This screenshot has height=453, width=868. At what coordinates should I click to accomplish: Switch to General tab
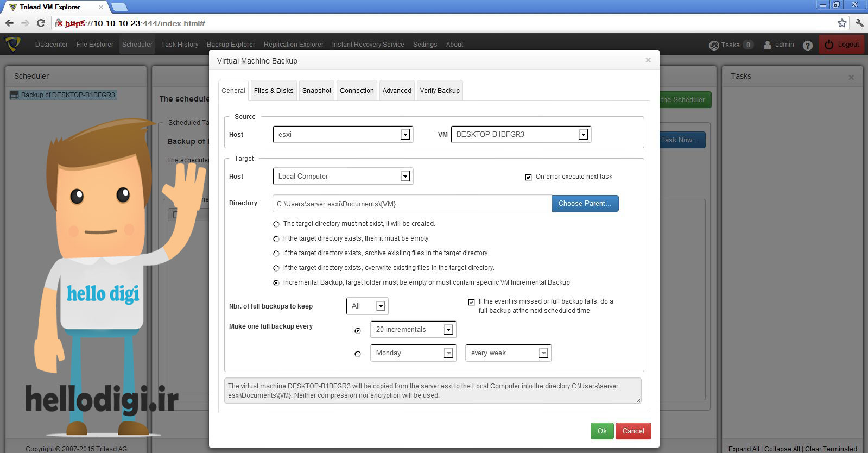coord(233,90)
